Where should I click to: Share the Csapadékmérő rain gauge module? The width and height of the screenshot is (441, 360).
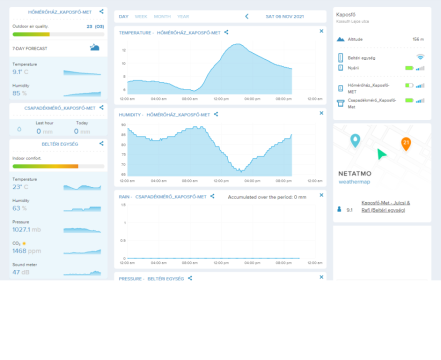(x=101, y=108)
